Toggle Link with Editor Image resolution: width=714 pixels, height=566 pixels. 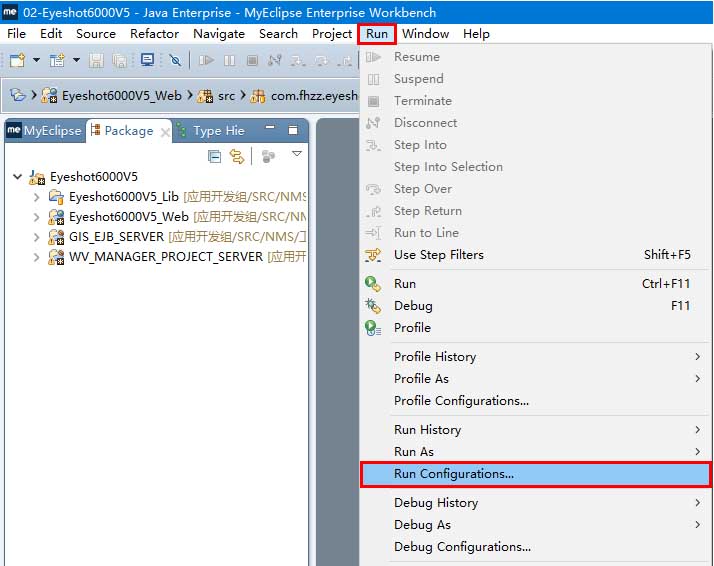click(x=237, y=156)
